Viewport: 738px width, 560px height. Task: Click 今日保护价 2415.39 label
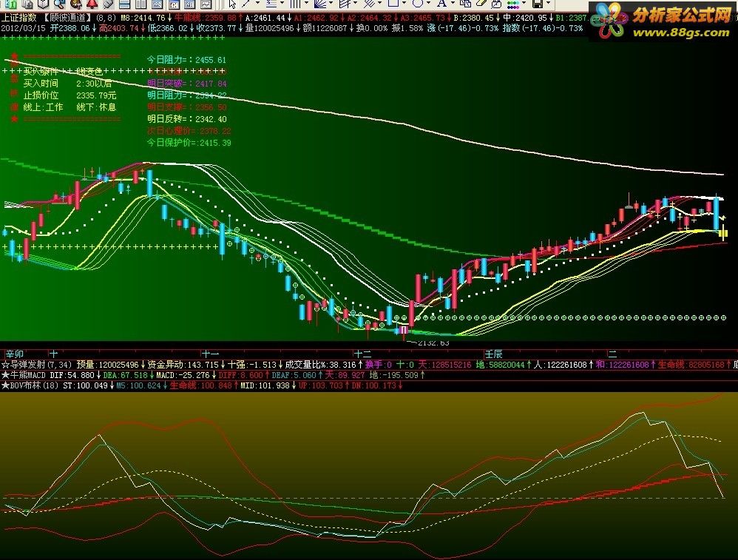[x=189, y=142]
